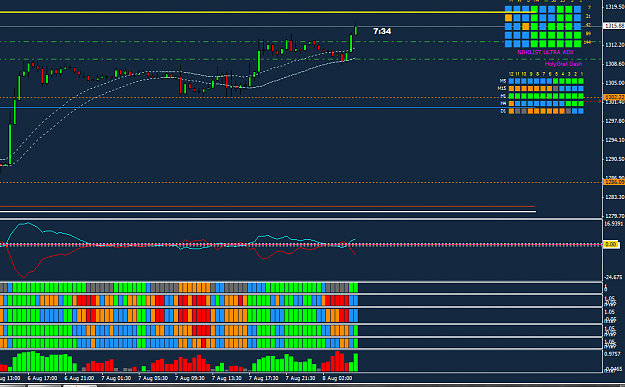
Task: Click the orange 1288.09 price level label
Action: [x=614, y=182]
